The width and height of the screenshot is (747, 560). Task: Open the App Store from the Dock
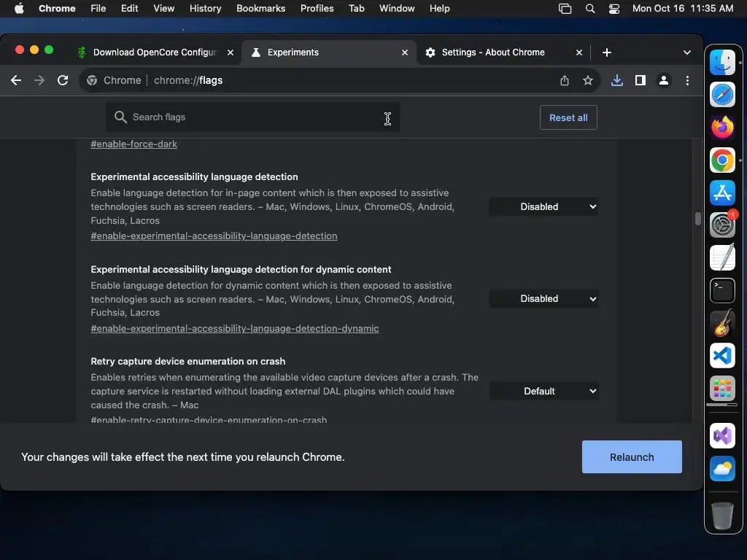722,192
